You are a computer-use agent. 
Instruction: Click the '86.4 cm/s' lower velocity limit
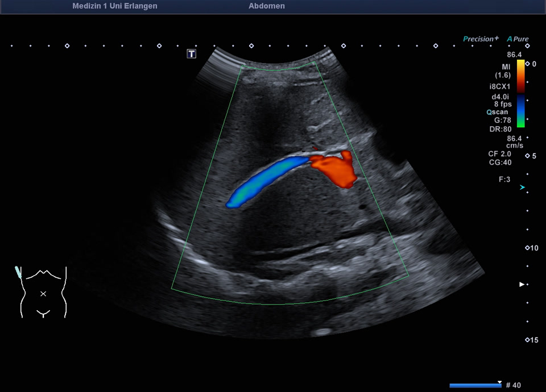coord(515,142)
